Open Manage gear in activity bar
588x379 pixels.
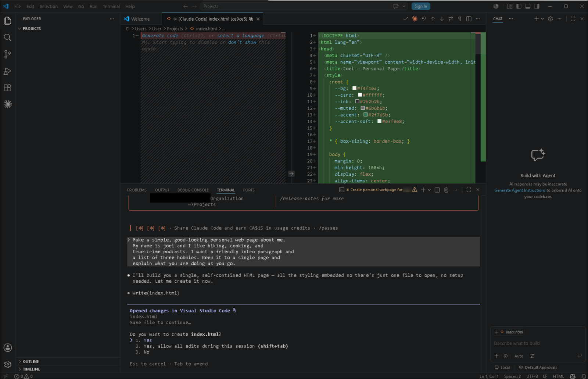[7, 364]
